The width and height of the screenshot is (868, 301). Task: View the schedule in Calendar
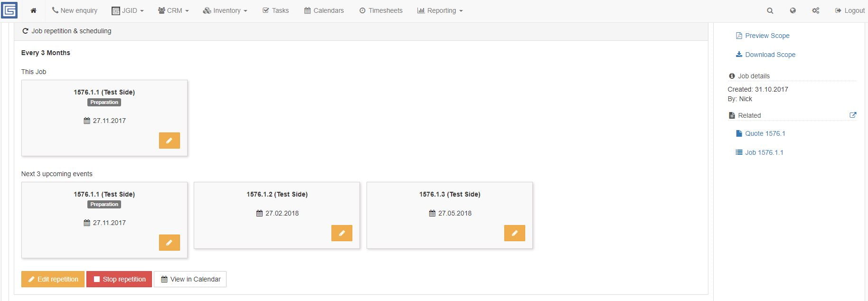190,279
